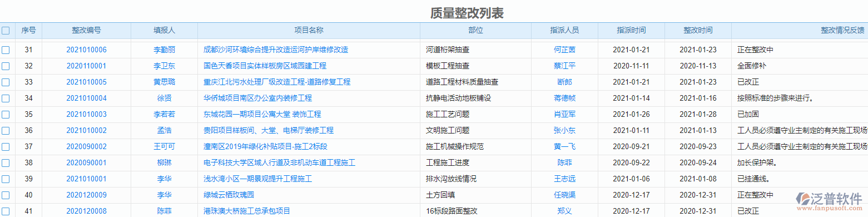Sort by 项目名称 column header

(x=309, y=31)
